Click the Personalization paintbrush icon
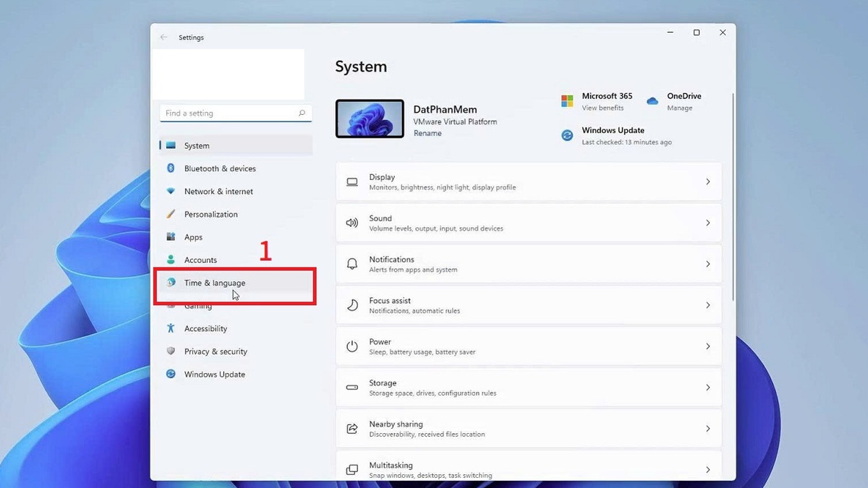 click(171, 214)
